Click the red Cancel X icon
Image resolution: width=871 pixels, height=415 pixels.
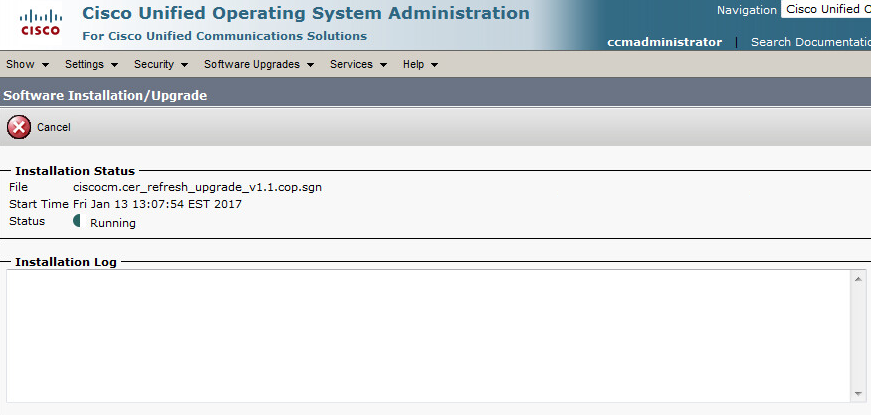19,127
